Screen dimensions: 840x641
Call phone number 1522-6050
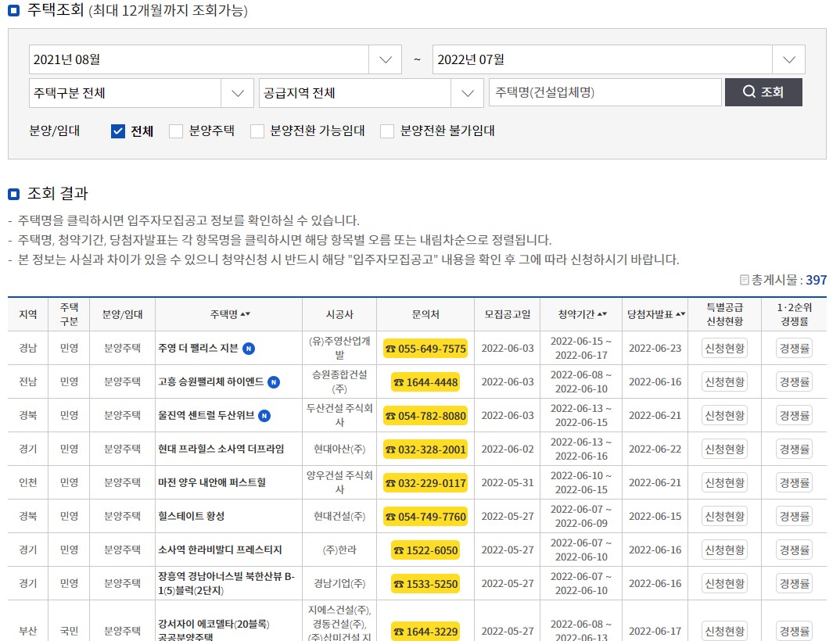tap(425, 550)
